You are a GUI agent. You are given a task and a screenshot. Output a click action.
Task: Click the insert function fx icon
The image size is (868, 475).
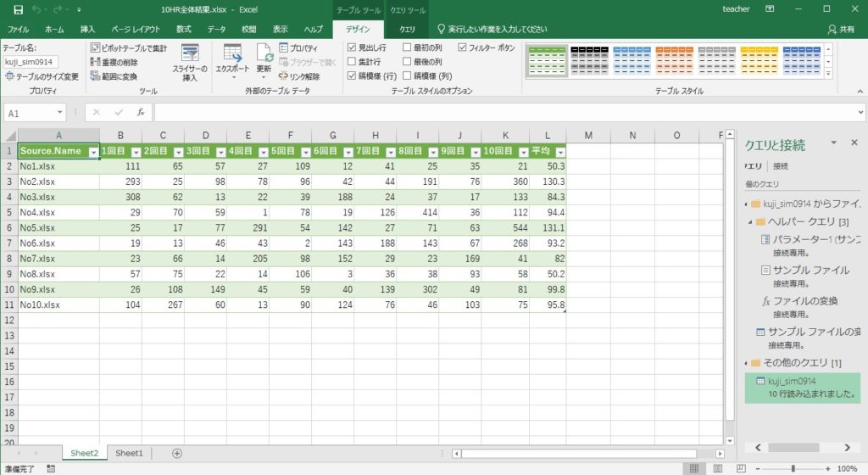tap(141, 112)
